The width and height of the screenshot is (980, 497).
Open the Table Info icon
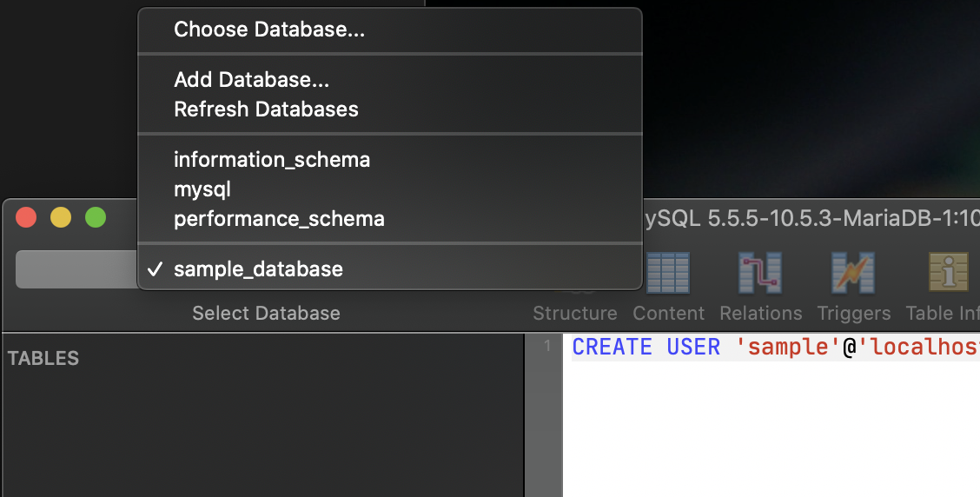click(949, 273)
